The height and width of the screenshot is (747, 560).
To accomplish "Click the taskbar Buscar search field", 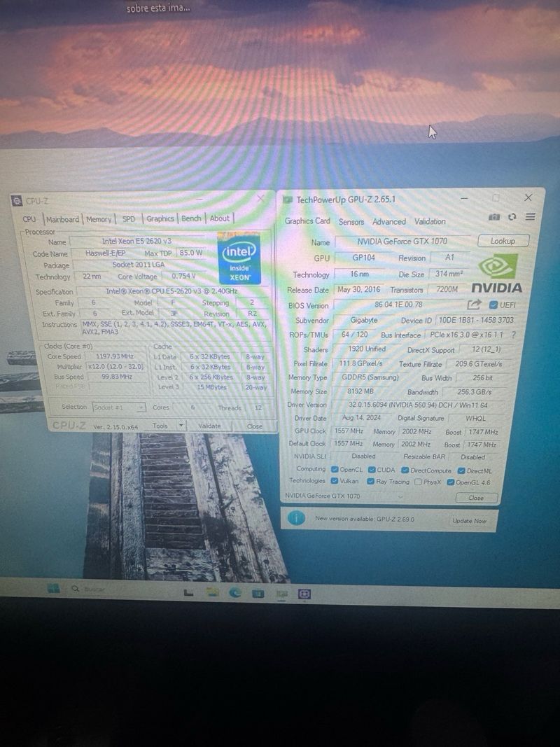I will [94, 589].
